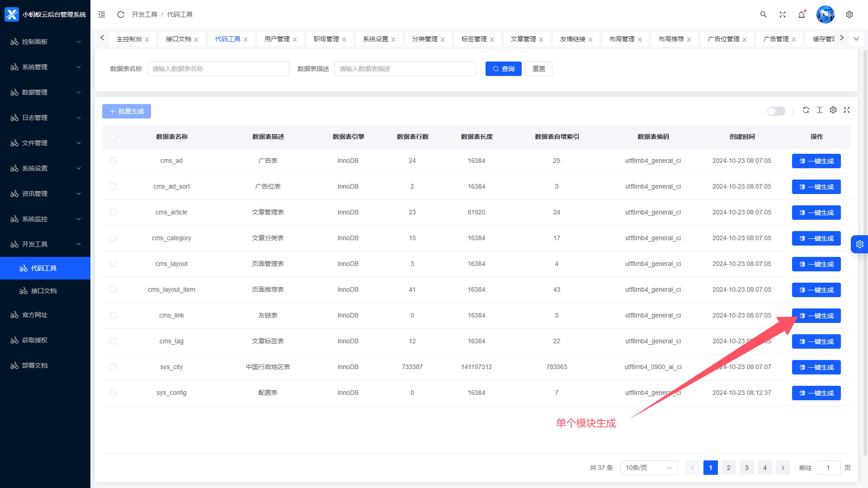Click the table density icon
The image size is (868, 488).
pos(819,110)
